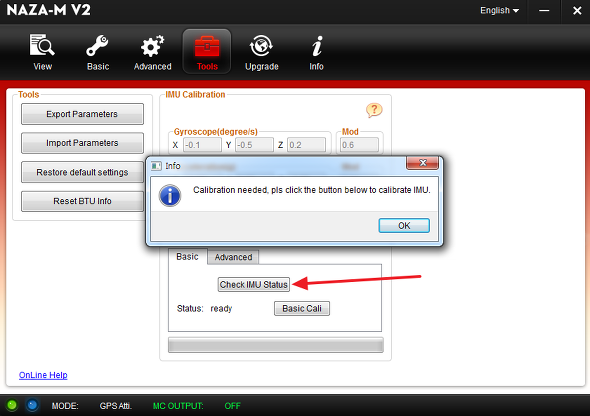590x416 pixels.
Task: Click the blue info icon in dialog
Action: 170,195
